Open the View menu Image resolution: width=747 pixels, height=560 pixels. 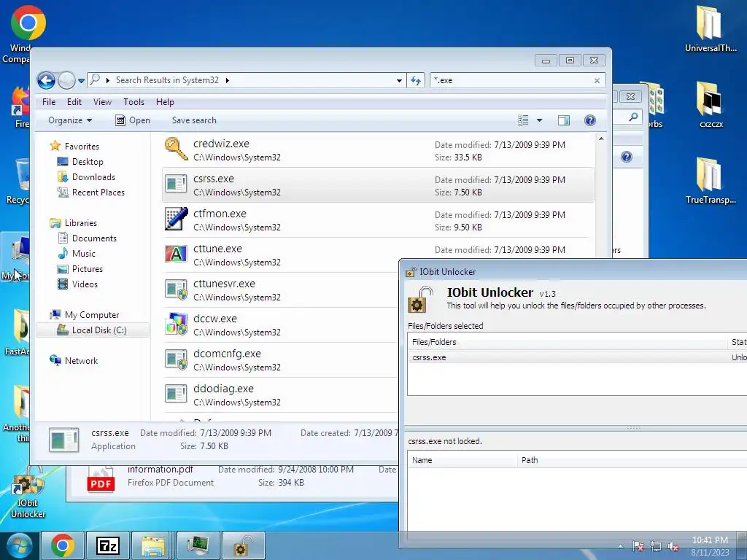102,102
